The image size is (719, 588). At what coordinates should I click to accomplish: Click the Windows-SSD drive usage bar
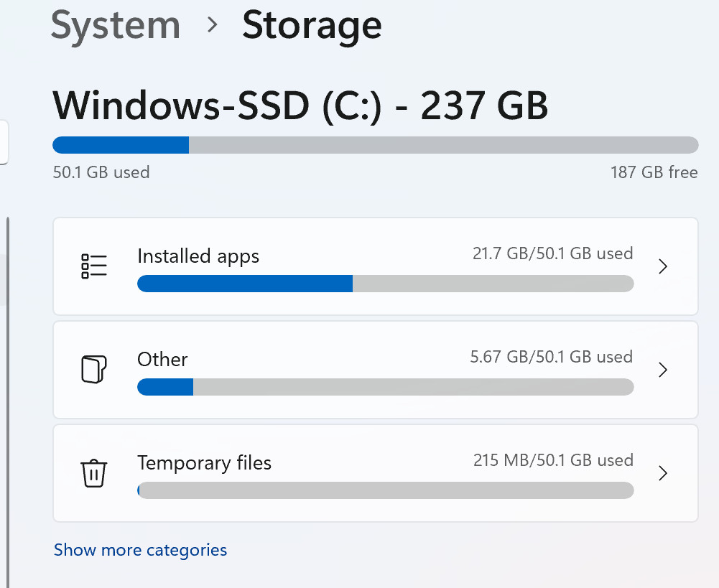click(x=376, y=145)
